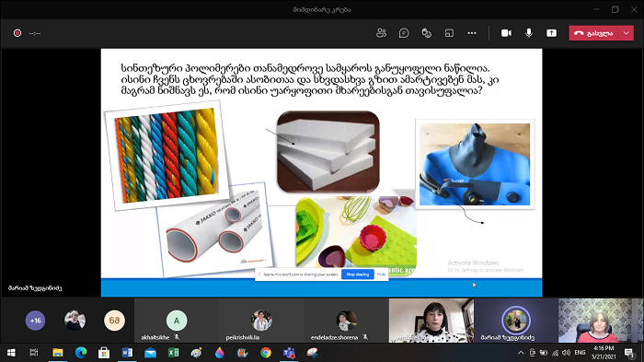Show hidden system tray icons chevron

point(521,353)
